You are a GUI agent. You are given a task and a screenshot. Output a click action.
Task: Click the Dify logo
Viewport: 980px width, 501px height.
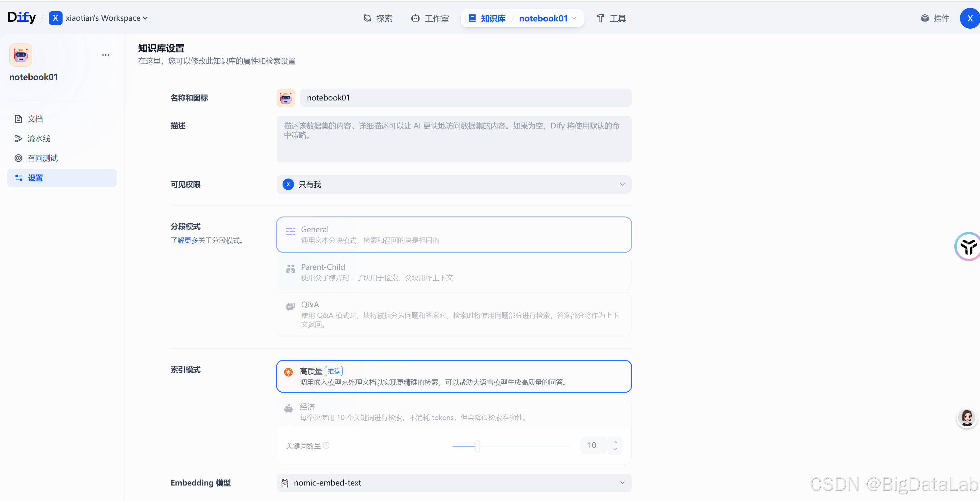pyautogui.click(x=22, y=17)
